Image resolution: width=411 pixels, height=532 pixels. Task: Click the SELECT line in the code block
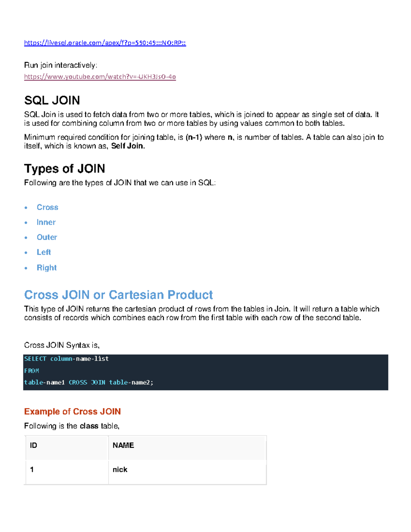pos(66,359)
